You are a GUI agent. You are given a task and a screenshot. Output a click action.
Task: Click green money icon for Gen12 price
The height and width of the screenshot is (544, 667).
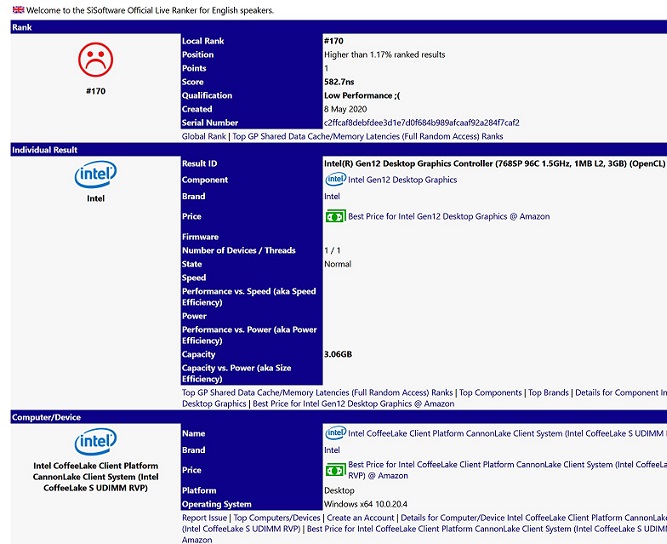(336, 217)
